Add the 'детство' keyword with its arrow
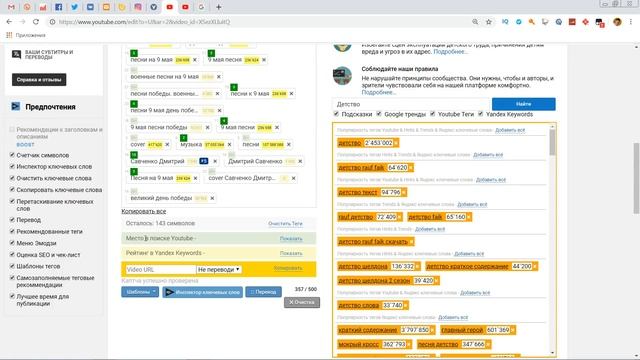640x360 pixels. click(396, 143)
